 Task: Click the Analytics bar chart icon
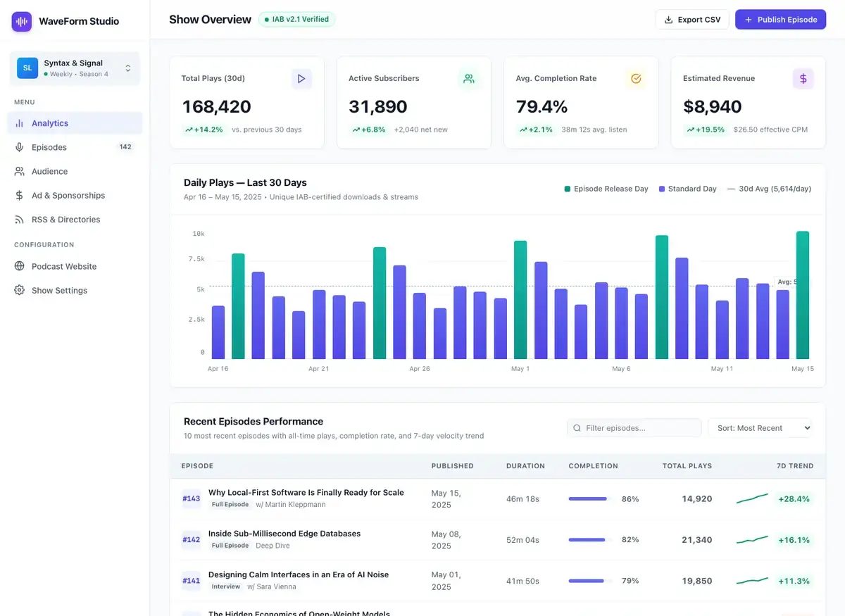[19, 123]
